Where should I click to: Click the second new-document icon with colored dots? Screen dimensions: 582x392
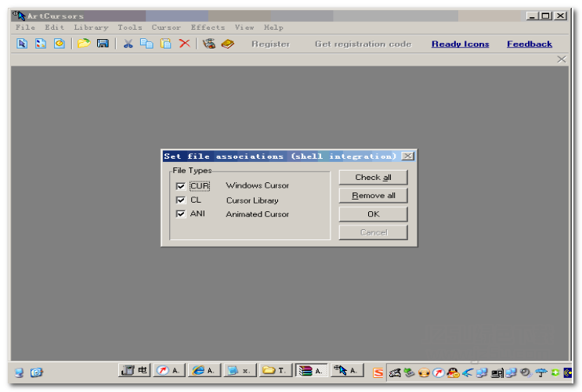pyautogui.click(x=41, y=44)
